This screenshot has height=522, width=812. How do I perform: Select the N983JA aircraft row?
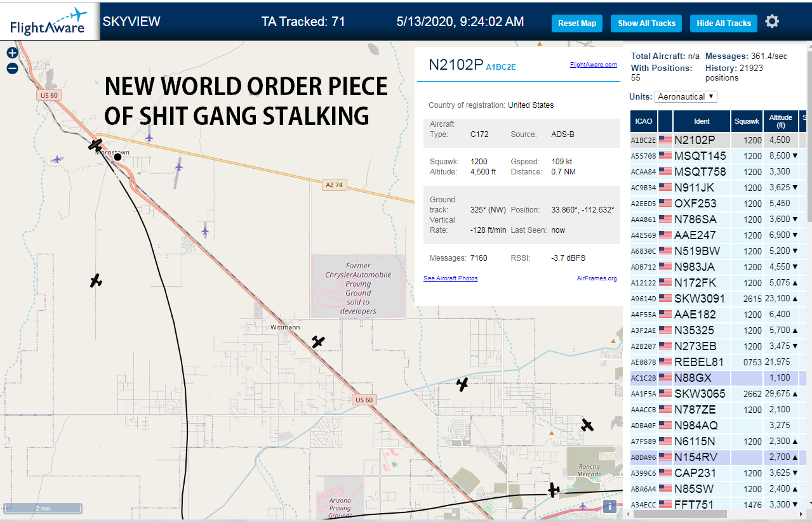719,266
